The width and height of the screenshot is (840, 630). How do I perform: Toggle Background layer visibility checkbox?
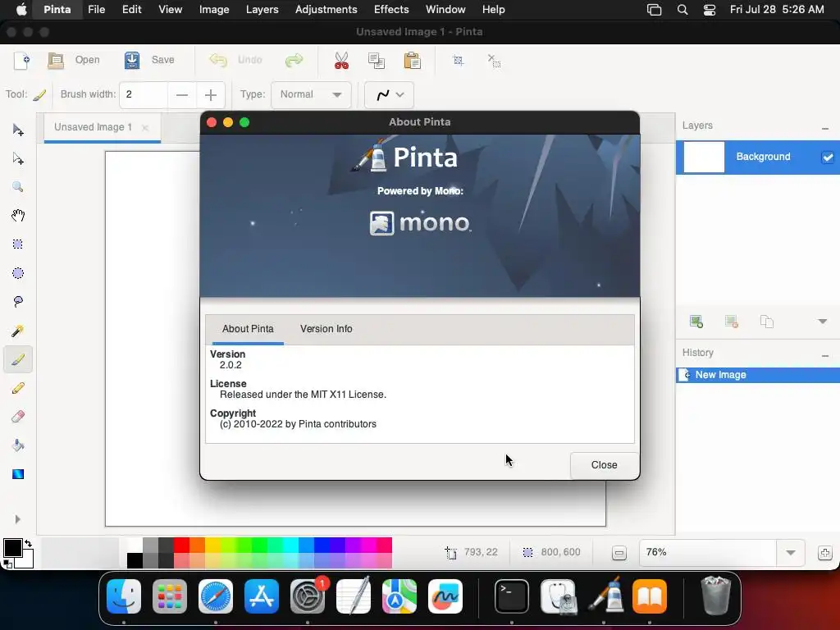tap(828, 157)
